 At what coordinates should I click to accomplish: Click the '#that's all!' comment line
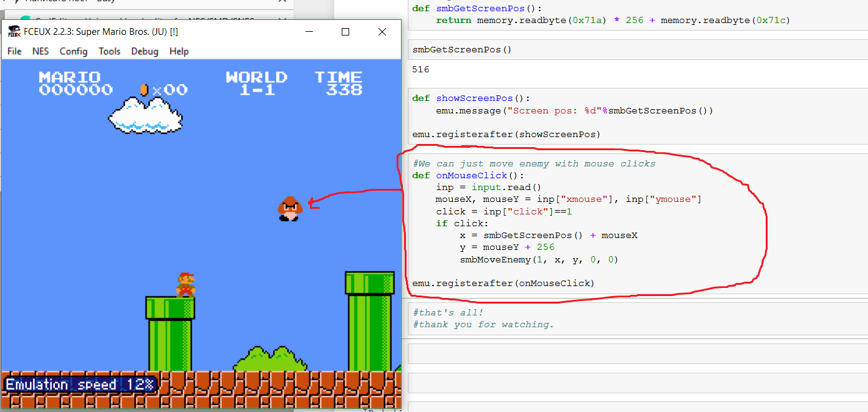(x=448, y=312)
